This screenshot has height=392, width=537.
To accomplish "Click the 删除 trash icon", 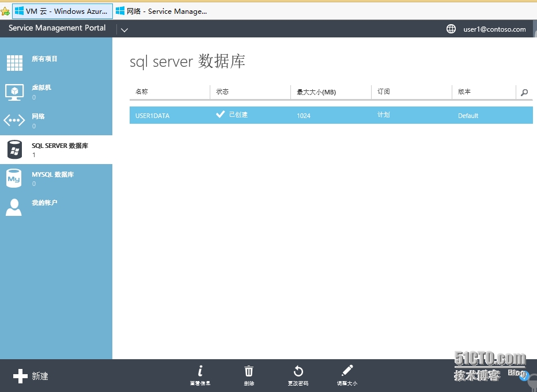I will point(249,371).
